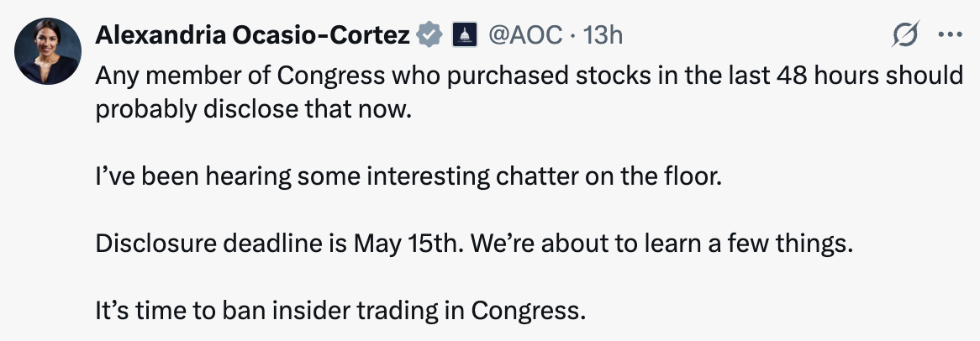Open Alexandria Ocasio-Cortez's profile picture

point(46,53)
